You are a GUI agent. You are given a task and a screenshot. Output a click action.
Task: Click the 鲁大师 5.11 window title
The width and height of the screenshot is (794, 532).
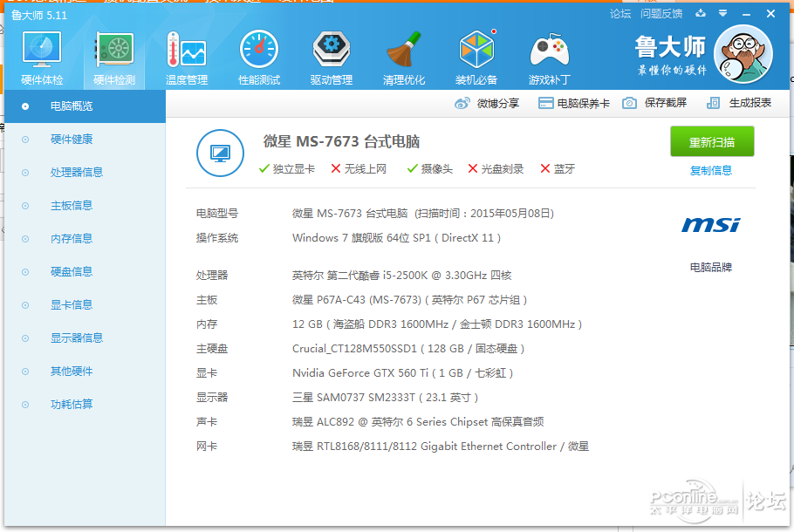39,15
